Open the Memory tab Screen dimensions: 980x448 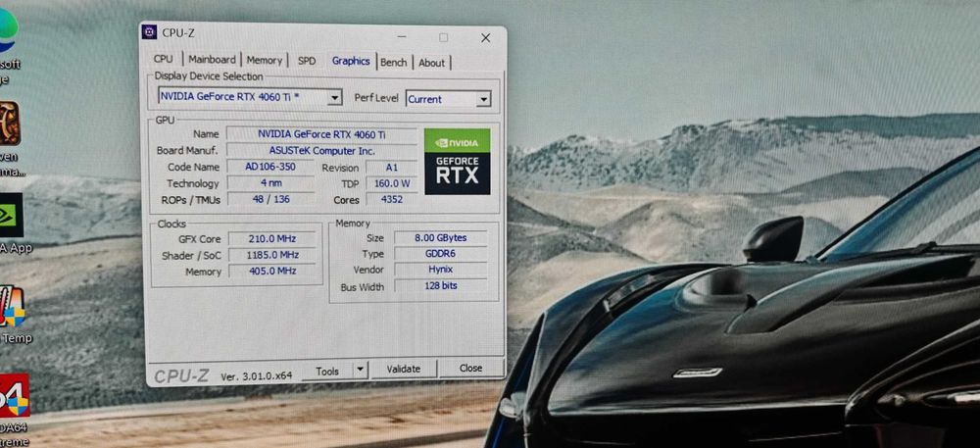coord(264,60)
